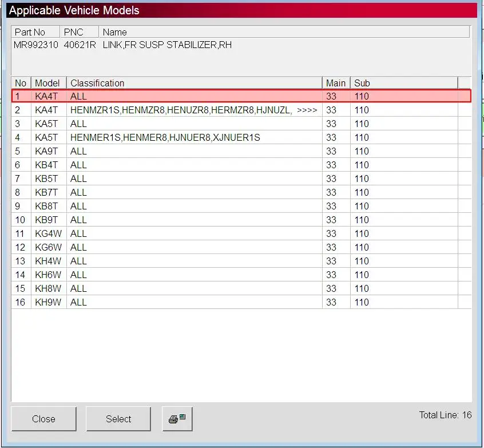The image size is (484, 448).
Task: Select row 3 for model KA5T ALL
Action: coord(241,124)
